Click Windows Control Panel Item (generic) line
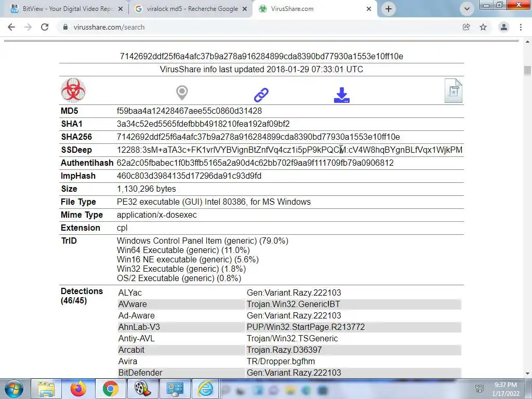 coord(203,241)
